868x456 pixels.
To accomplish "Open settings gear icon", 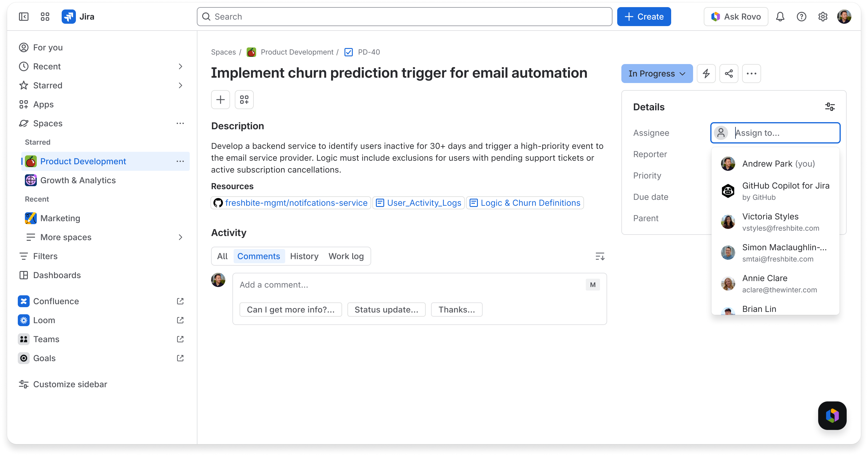I will tap(823, 17).
